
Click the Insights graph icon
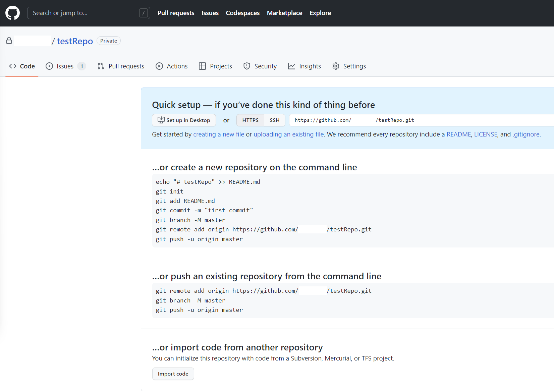[291, 66]
